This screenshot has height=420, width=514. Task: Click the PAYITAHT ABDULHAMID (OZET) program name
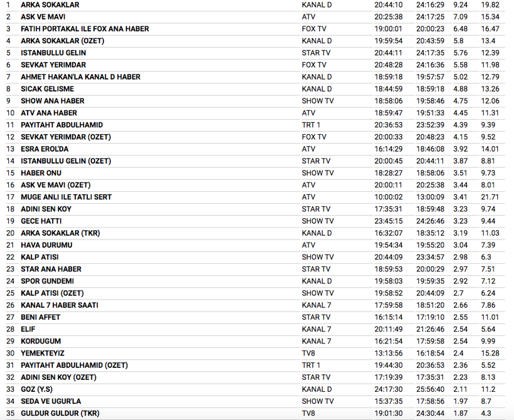click(x=74, y=365)
